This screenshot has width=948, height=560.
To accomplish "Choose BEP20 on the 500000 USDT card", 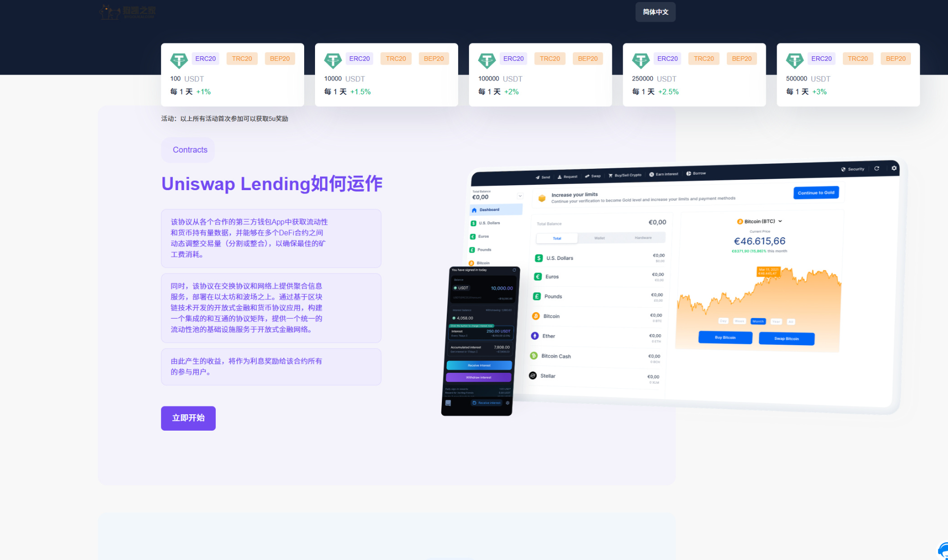I will [896, 58].
